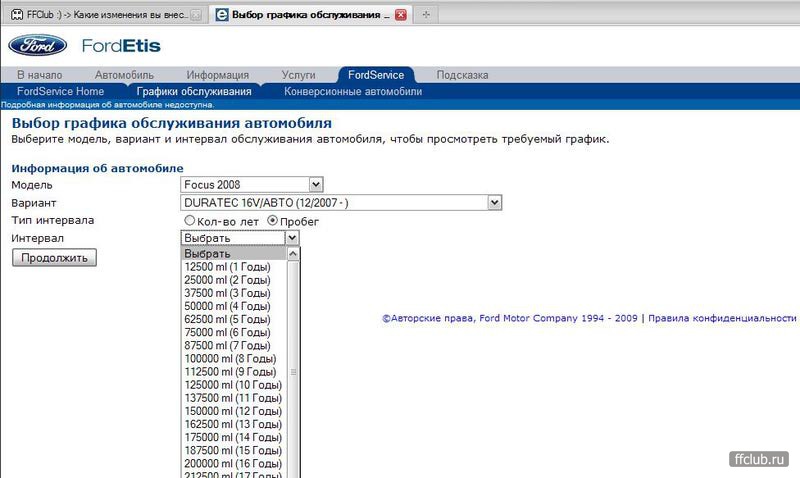Click the Ford oval logo
This screenshot has height=478, width=800.
tap(37, 45)
